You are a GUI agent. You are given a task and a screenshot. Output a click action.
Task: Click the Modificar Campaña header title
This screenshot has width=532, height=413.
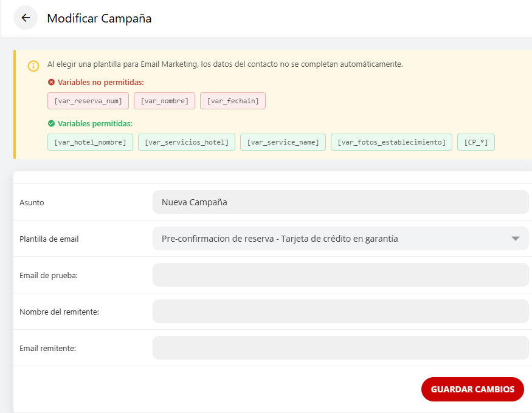click(x=99, y=19)
